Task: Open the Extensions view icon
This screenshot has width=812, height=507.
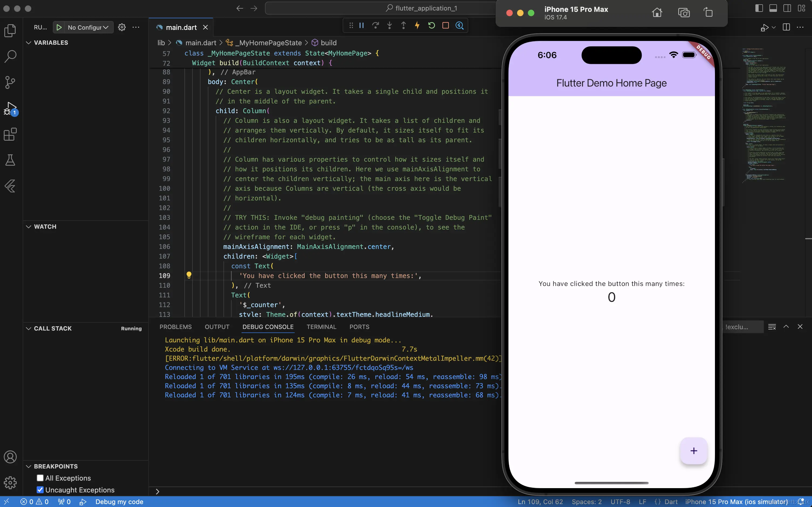Action: 10,134
